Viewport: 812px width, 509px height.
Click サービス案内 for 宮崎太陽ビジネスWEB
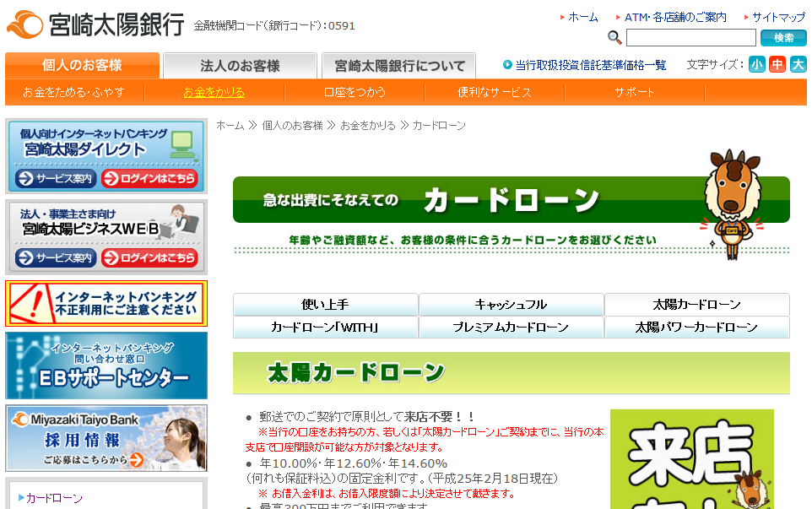pyautogui.click(x=56, y=258)
